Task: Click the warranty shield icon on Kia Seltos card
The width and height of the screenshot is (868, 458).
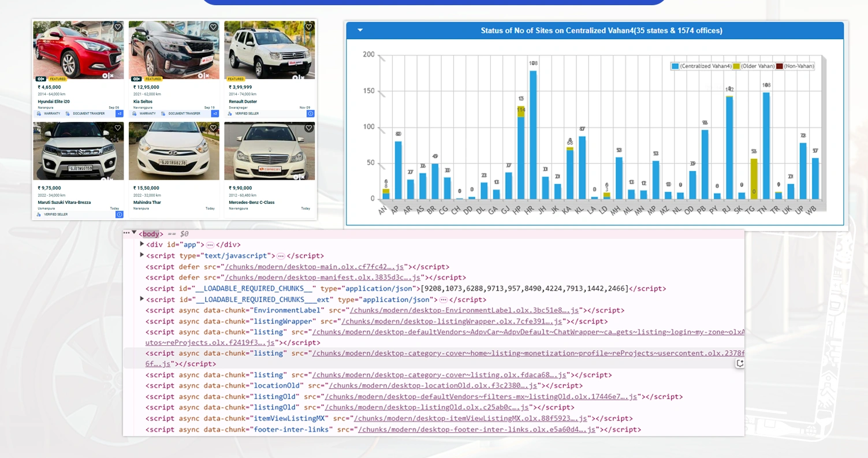Action: 133,113
